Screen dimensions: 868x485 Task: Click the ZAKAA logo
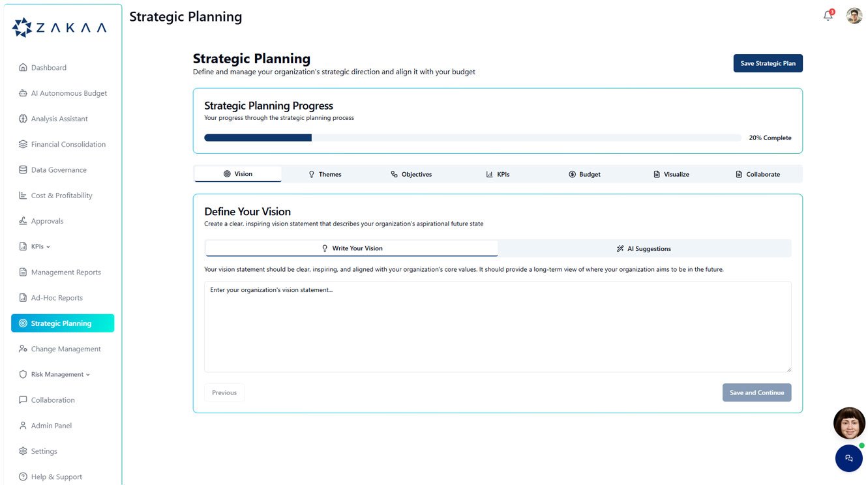coord(59,27)
